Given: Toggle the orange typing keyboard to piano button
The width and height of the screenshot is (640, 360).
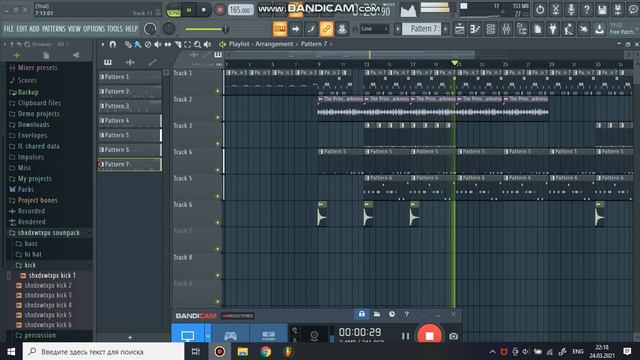Looking at the screenshot, I should (280, 29).
